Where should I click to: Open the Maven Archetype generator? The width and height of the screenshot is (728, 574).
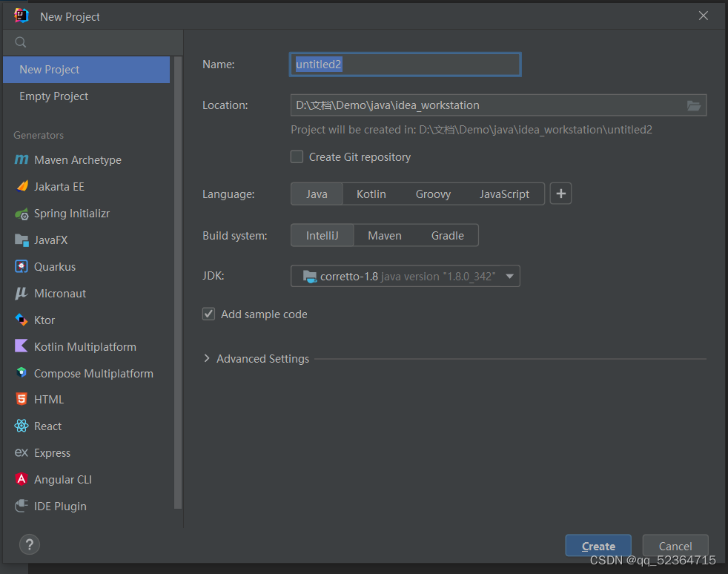[86, 159]
